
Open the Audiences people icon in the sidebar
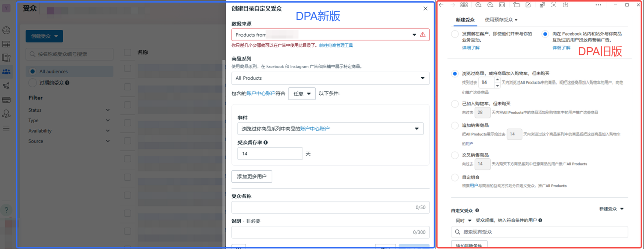click(x=6, y=72)
